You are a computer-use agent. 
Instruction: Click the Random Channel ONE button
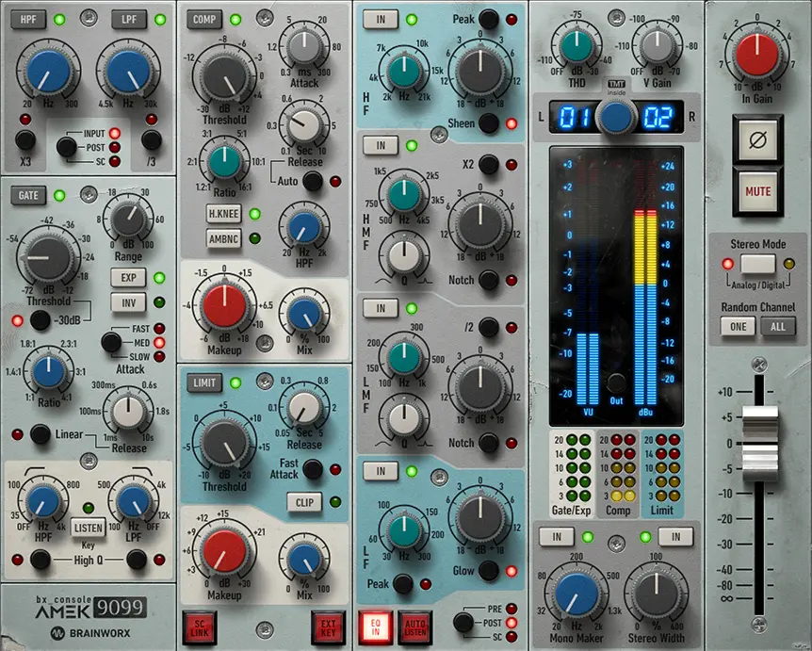click(738, 326)
